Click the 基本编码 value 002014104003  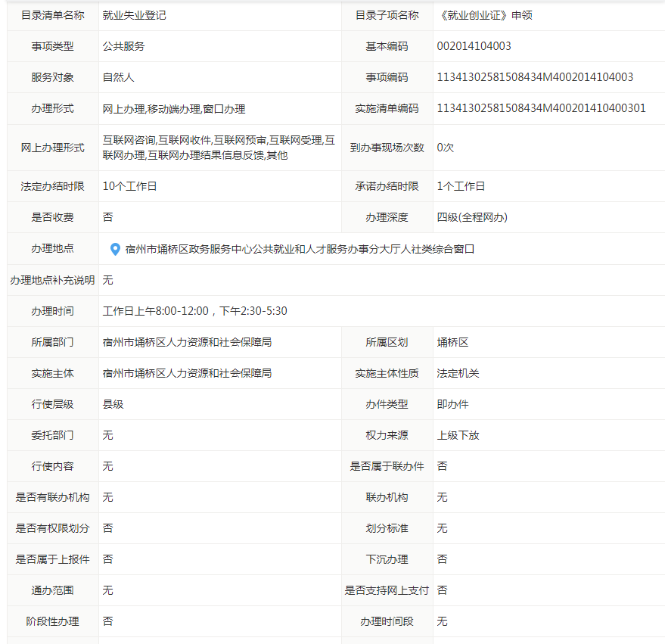coord(474,46)
